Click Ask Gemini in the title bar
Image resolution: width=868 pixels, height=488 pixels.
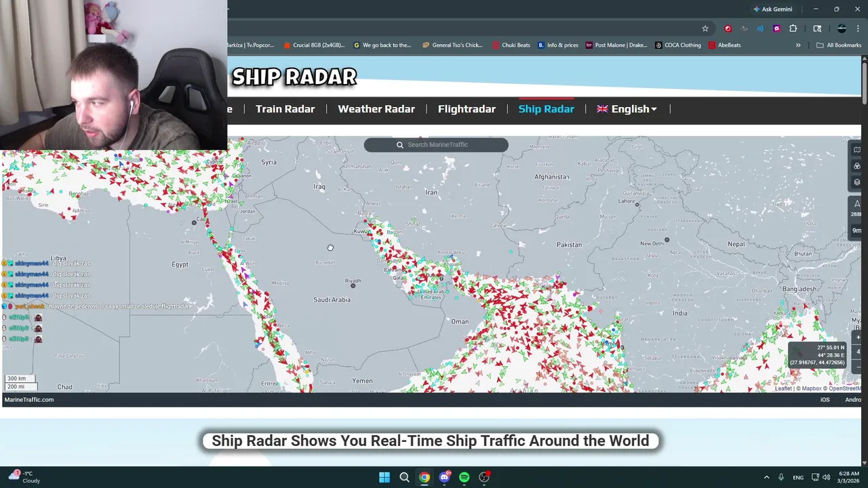tap(772, 9)
